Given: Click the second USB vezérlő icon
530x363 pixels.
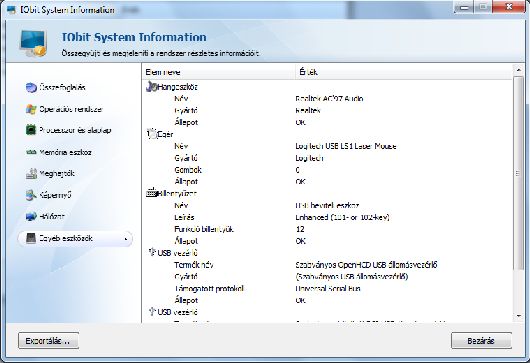Looking at the screenshot, I should point(152,311).
